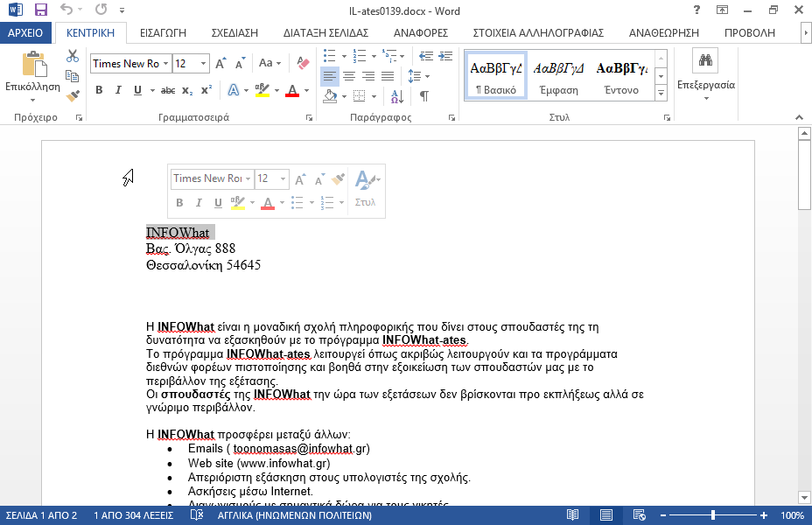Open the ΑΡΧΕΙΟ file tab
The image size is (812, 525).
[25, 32]
